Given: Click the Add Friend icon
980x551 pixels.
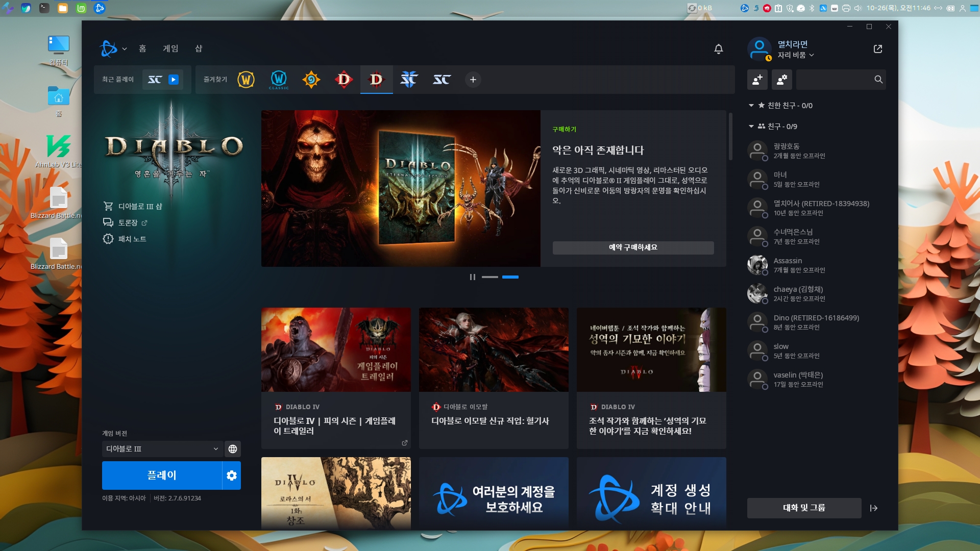Looking at the screenshot, I should click(757, 80).
